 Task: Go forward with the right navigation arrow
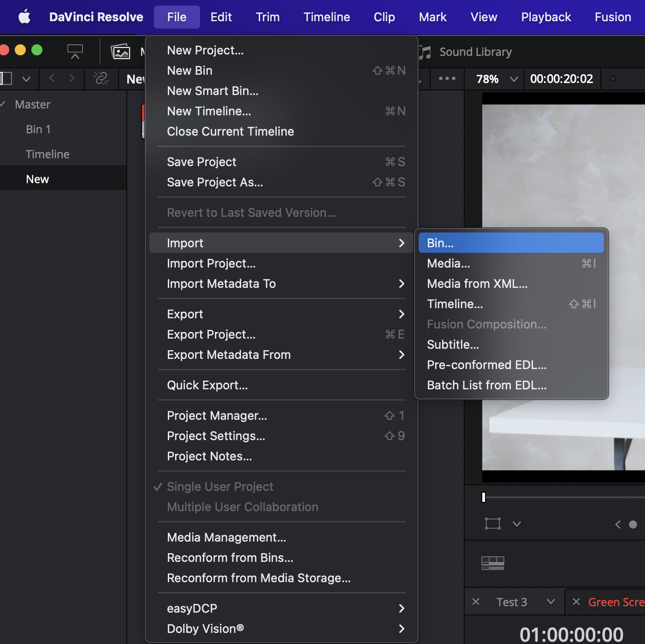(71, 78)
